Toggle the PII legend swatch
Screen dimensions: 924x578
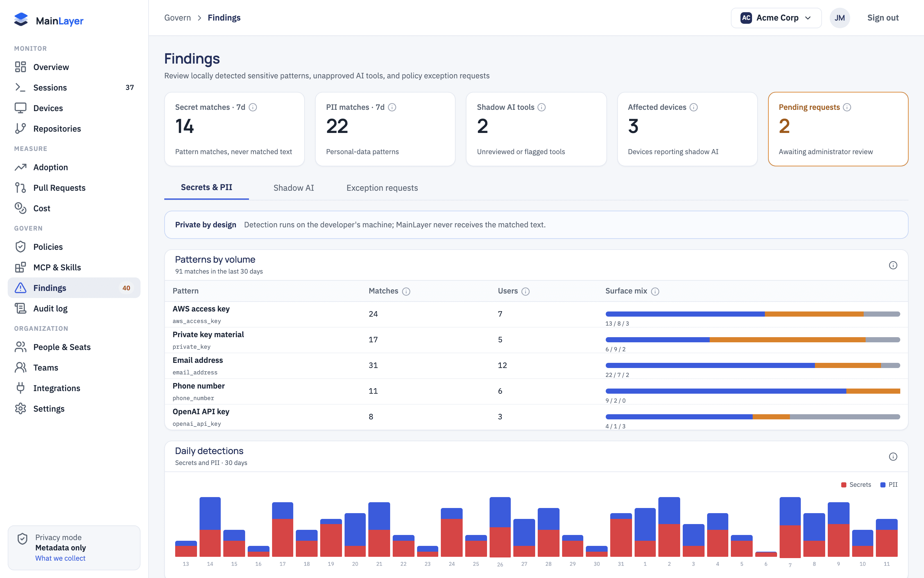[x=883, y=485]
